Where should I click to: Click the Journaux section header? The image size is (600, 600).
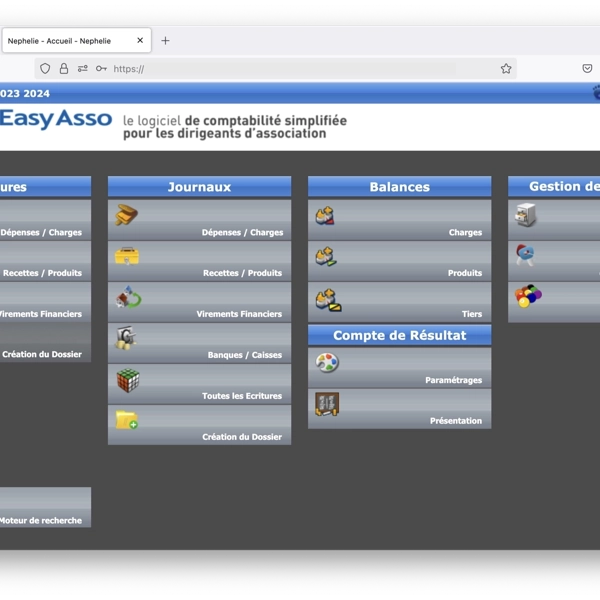(199, 187)
